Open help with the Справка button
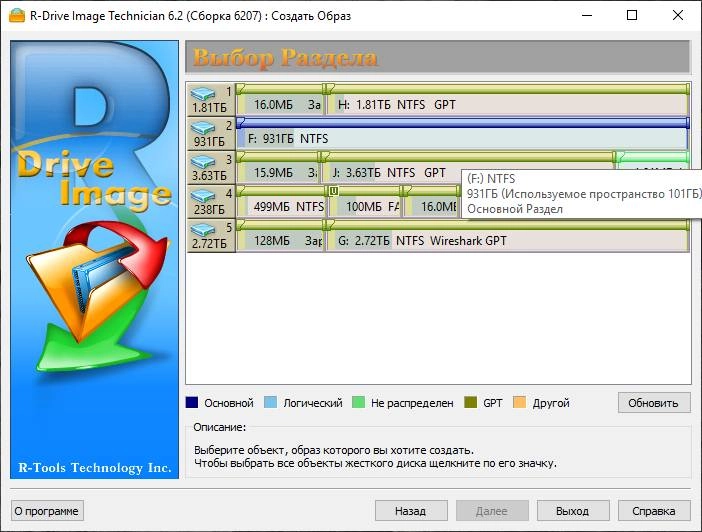Image resolution: width=702 pixels, height=532 pixels. [x=654, y=511]
